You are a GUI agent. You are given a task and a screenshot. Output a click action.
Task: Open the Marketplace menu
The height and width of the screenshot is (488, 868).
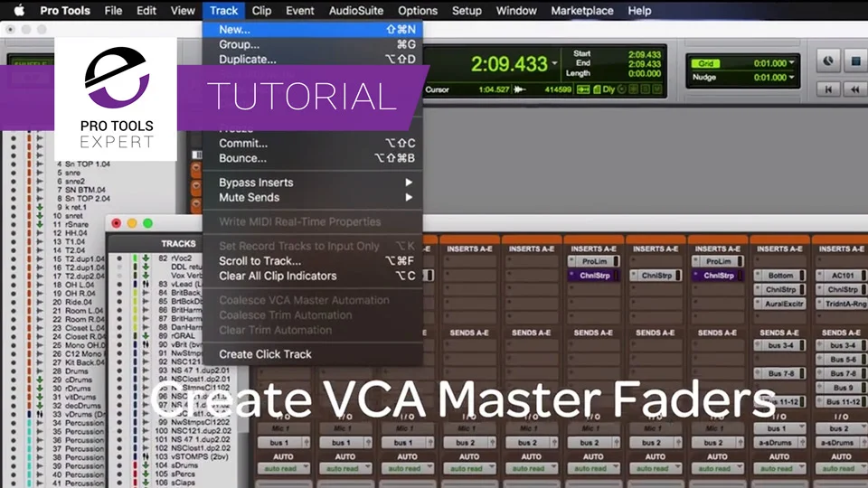pyautogui.click(x=581, y=11)
